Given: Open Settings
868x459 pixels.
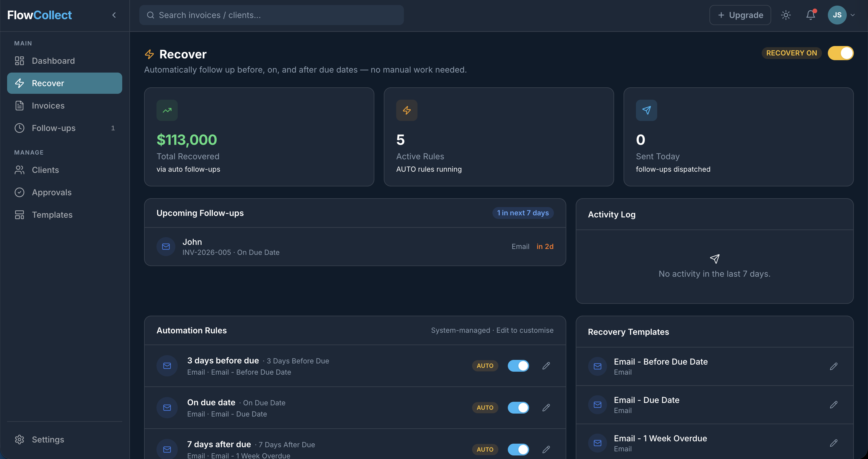Looking at the screenshot, I should coord(64,440).
